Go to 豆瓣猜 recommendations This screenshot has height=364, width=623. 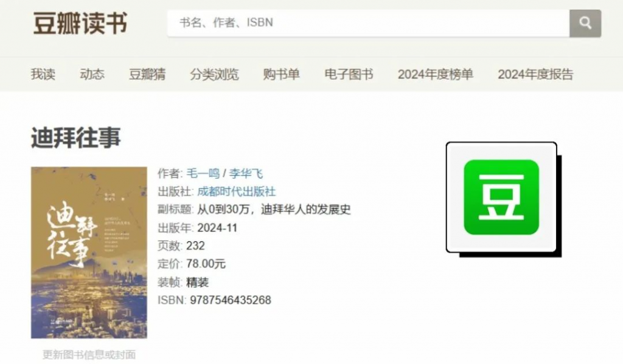pos(147,74)
